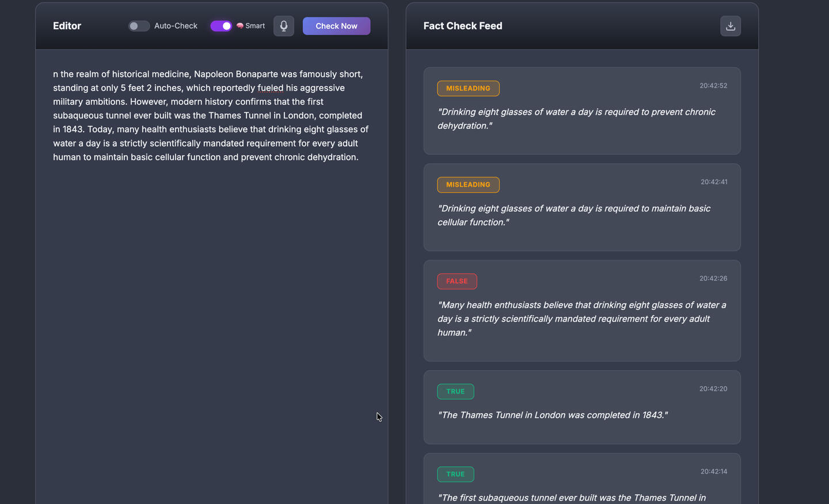The width and height of the screenshot is (829, 504).
Task: Switch Auto-Check off then verify it stays off
Action: [139, 26]
